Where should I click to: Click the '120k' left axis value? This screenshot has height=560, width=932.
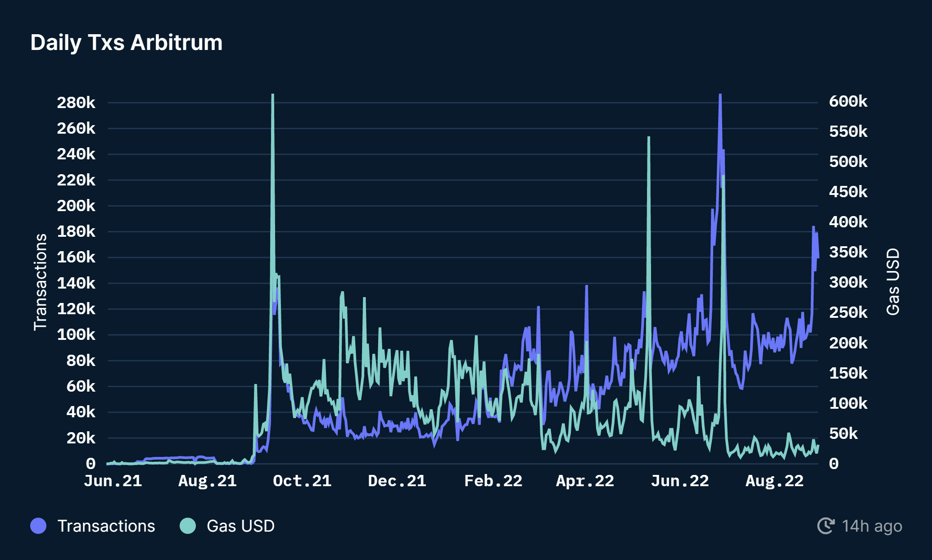pyautogui.click(x=76, y=309)
